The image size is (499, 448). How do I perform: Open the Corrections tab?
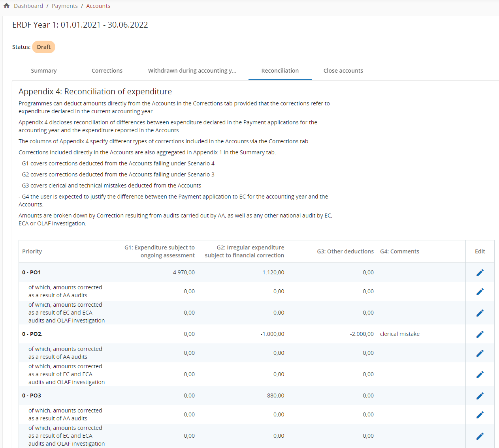point(107,71)
